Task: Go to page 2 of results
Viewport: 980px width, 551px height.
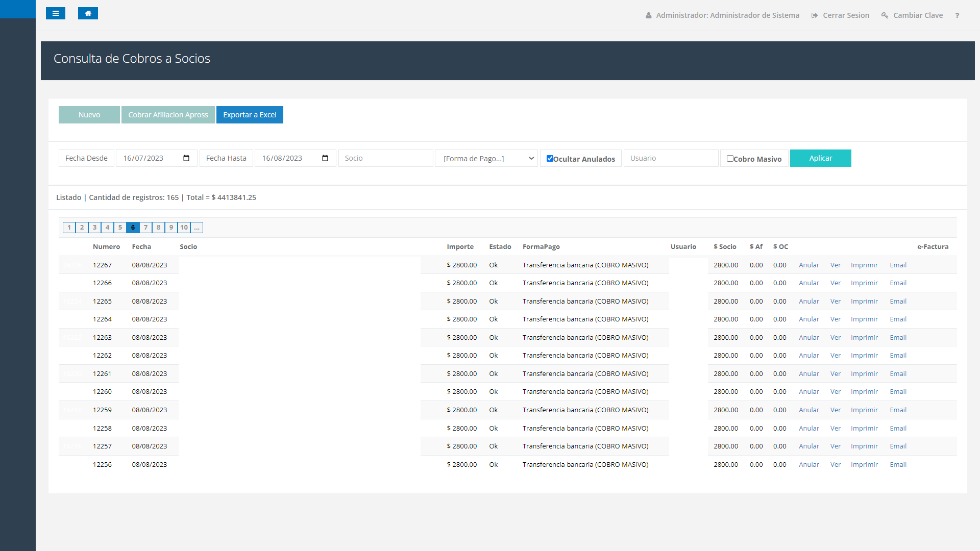Action: (82, 228)
